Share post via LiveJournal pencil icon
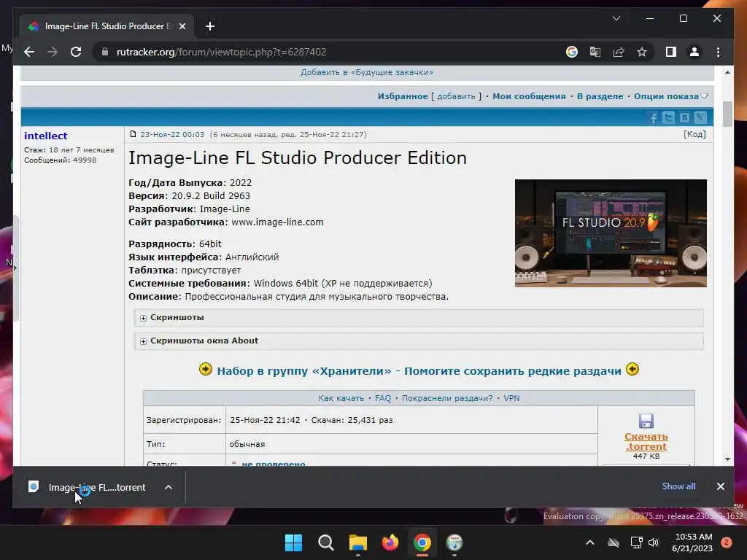Screen dimensions: 747x560 700,117
